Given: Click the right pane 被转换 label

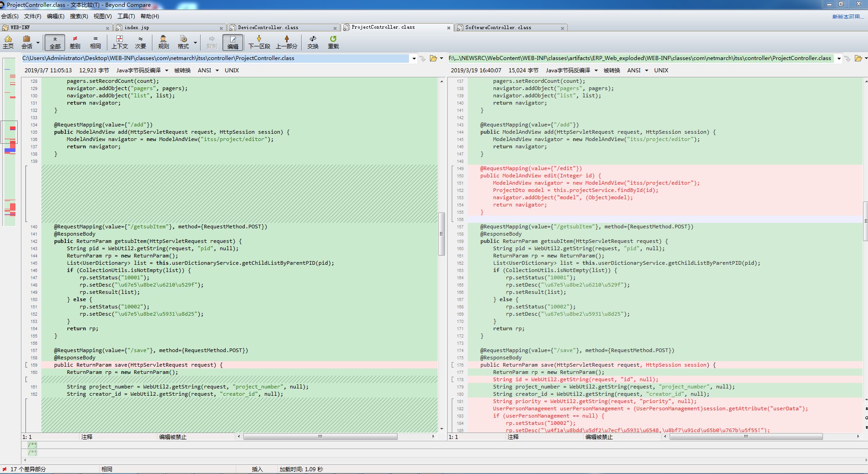Looking at the screenshot, I should pos(612,71).
